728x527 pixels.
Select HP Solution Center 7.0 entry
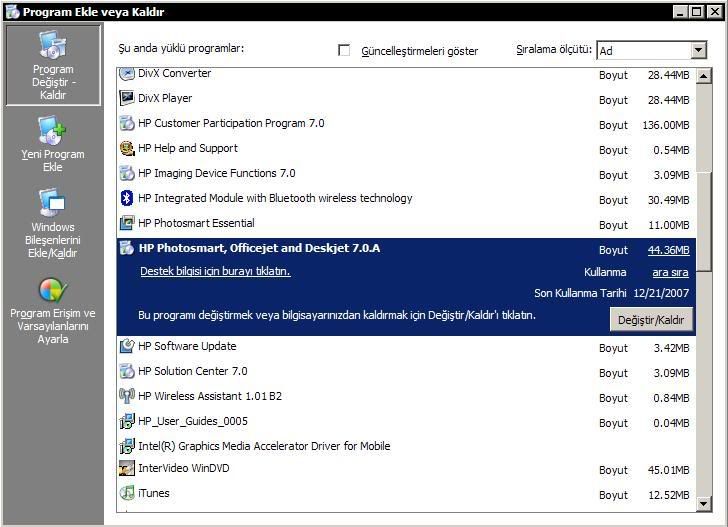click(192, 371)
